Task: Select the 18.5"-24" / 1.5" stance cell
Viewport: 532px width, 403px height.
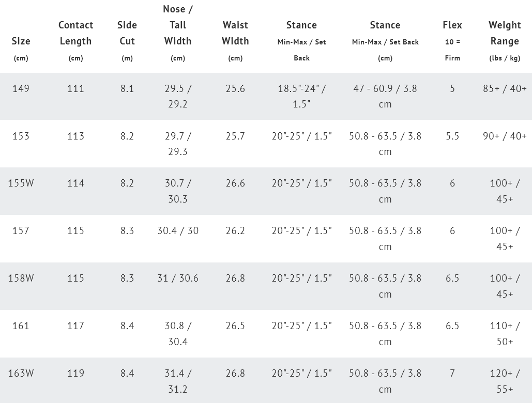Action: 301,96
